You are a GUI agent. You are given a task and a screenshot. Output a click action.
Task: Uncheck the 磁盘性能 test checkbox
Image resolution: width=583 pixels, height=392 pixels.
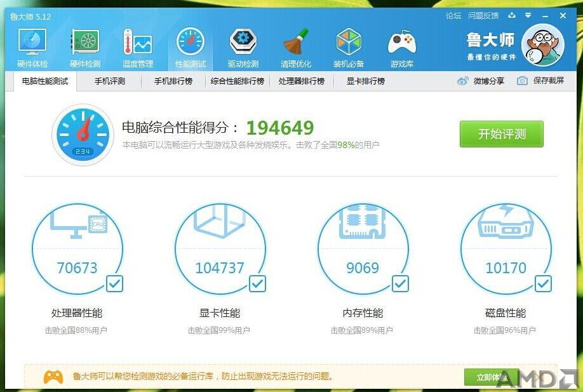pos(543,284)
